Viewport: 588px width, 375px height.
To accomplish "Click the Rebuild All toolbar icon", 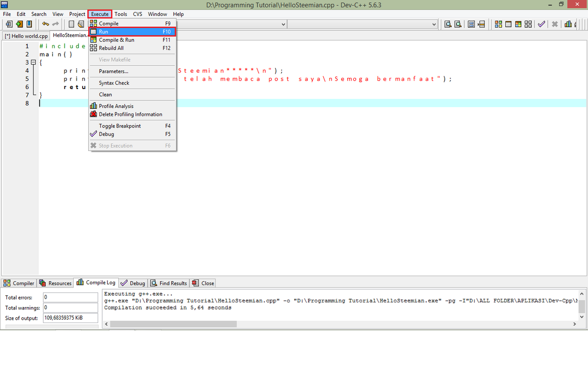I will pyautogui.click(x=528, y=24).
